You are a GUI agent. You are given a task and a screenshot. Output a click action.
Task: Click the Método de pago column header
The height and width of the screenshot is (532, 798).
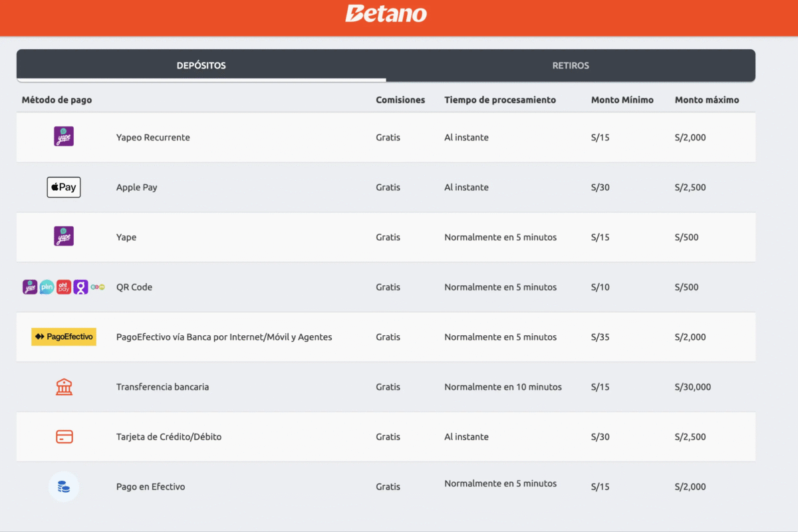coord(57,100)
